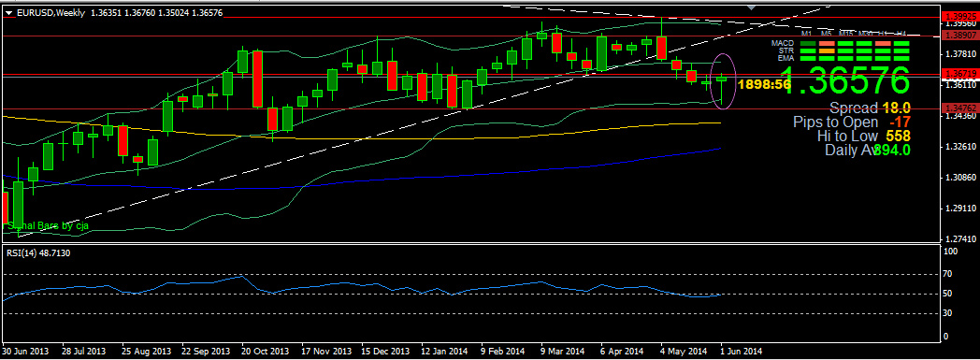Click the dark green MACD M1 signal bar
The height and width of the screenshot is (360, 980).
click(x=808, y=43)
